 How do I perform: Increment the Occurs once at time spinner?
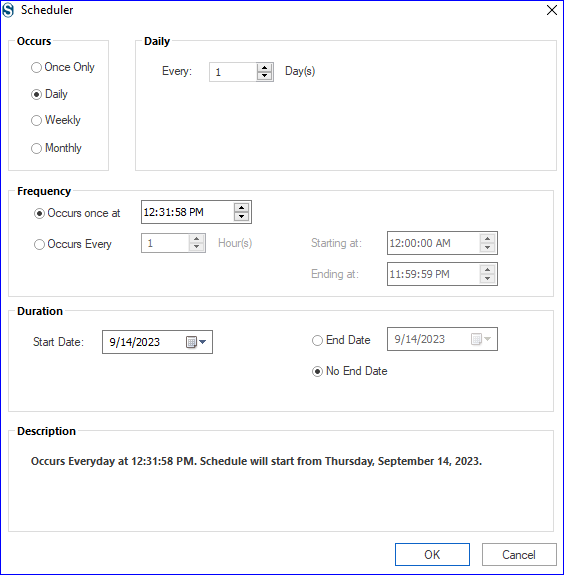click(241, 208)
